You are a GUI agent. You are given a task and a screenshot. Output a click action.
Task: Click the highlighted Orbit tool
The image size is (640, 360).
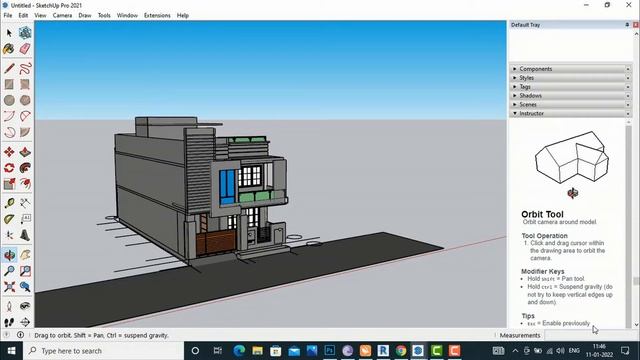[x=9, y=255]
